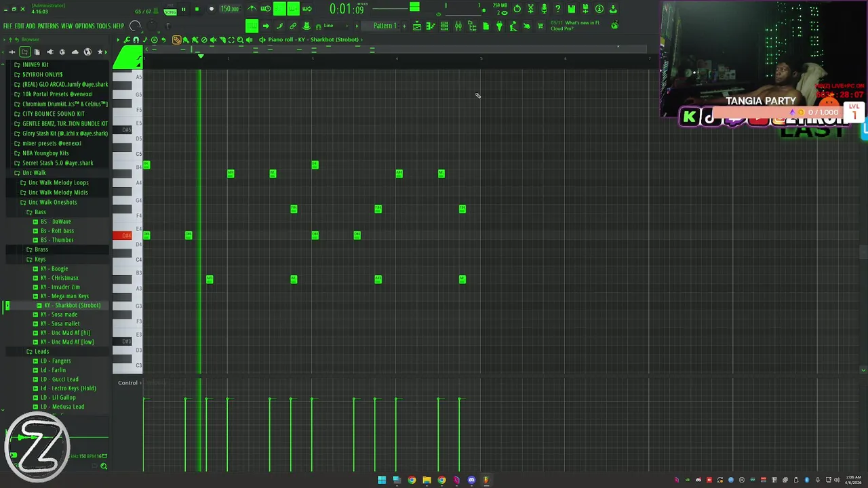Open the PATTERNS menu
This screenshot has width=868, height=488.
(48, 26)
